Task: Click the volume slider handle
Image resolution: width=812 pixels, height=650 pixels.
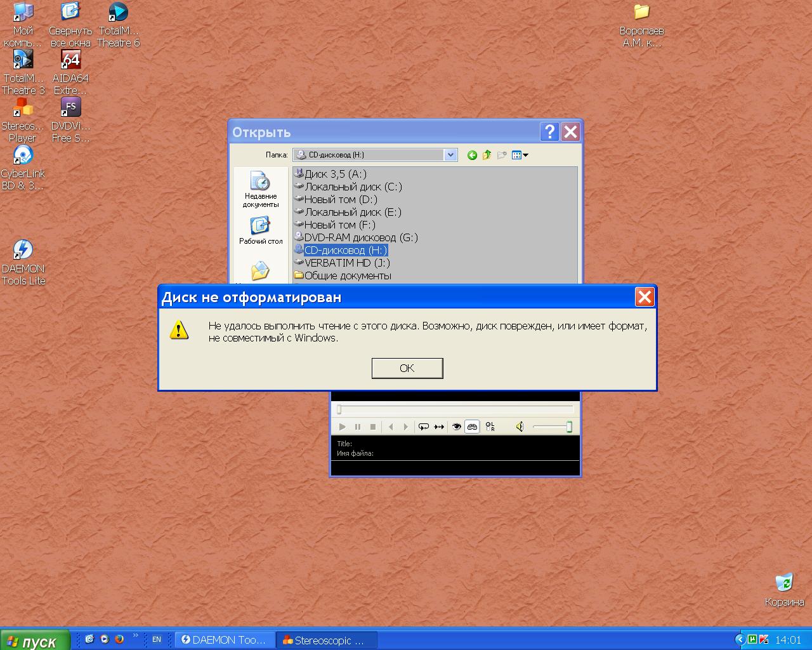Action: [569, 427]
